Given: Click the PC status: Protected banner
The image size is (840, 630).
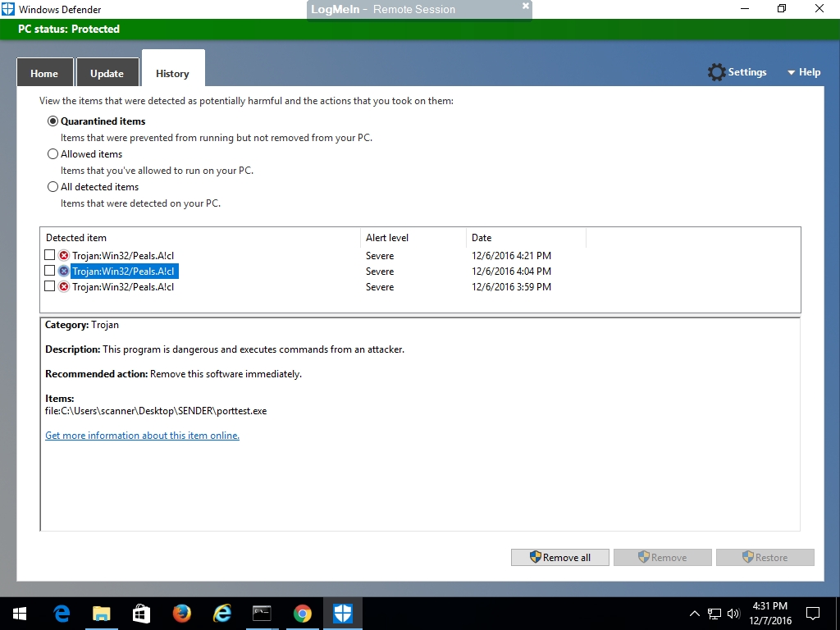Looking at the screenshot, I should (x=420, y=29).
